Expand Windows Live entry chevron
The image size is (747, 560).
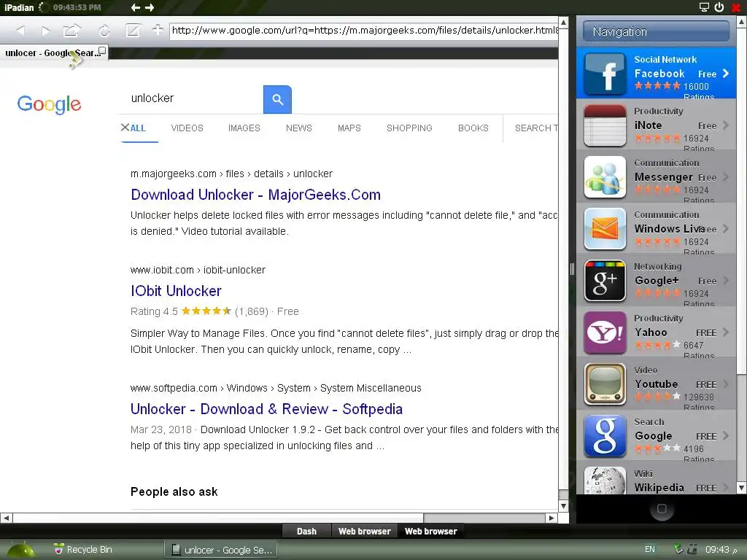pos(726,228)
